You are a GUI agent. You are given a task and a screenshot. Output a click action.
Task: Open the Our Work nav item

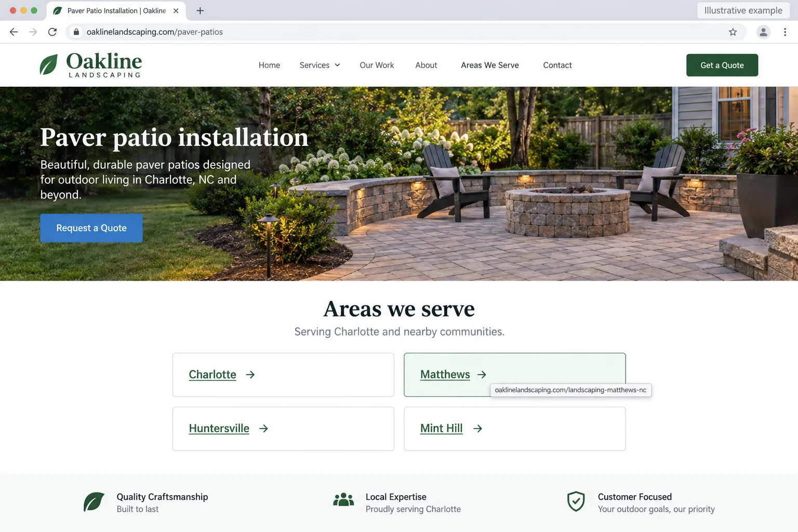tap(377, 65)
